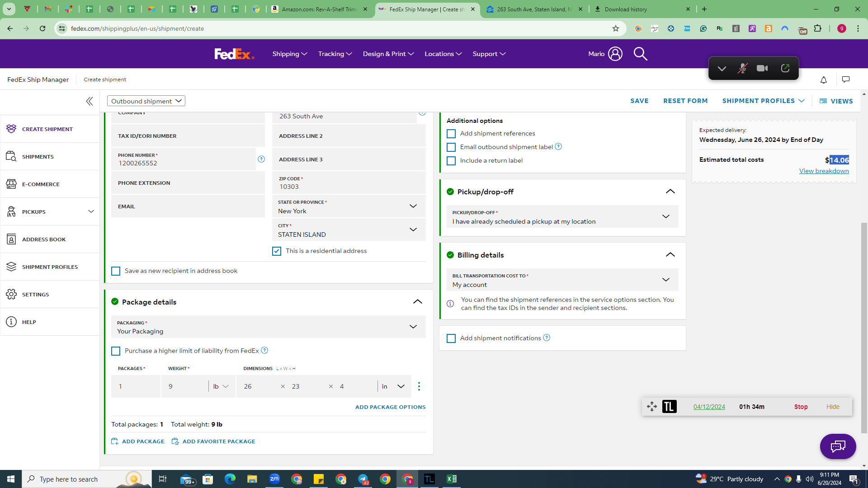Open the Shipping menu
This screenshot has height=488, width=868.
click(x=290, y=54)
